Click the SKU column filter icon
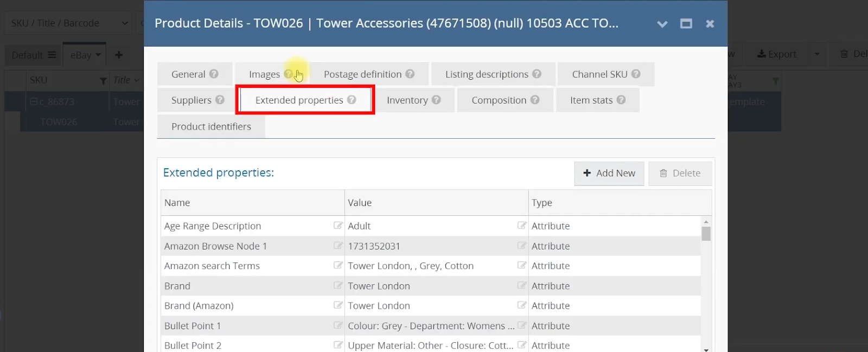This screenshot has width=868, height=352. coord(103,81)
